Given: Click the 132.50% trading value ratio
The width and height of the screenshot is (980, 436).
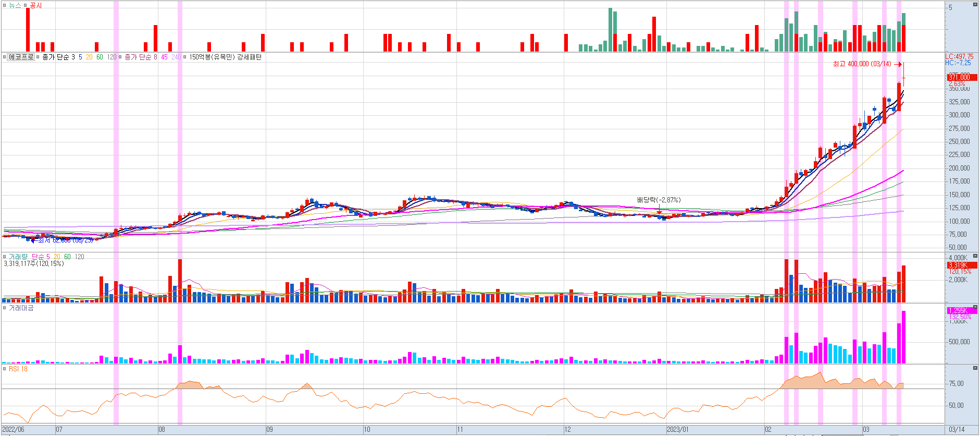Looking at the screenshot, I should tap(960, 317).
